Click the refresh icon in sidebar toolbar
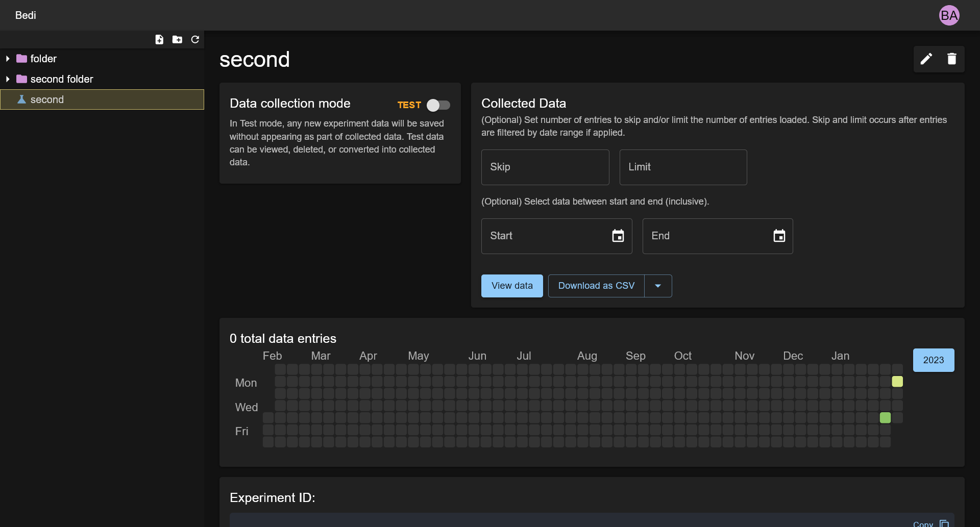Screen dimensions: 980x527 [195, 40]
